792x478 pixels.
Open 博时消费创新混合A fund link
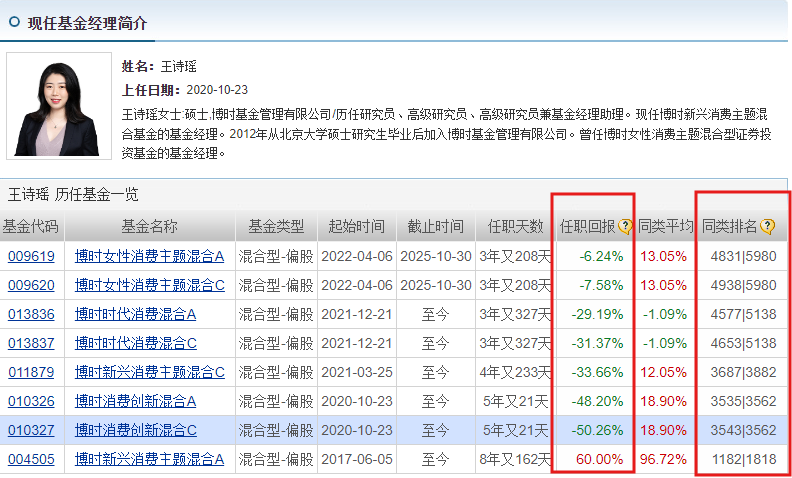tap(135, 402)
